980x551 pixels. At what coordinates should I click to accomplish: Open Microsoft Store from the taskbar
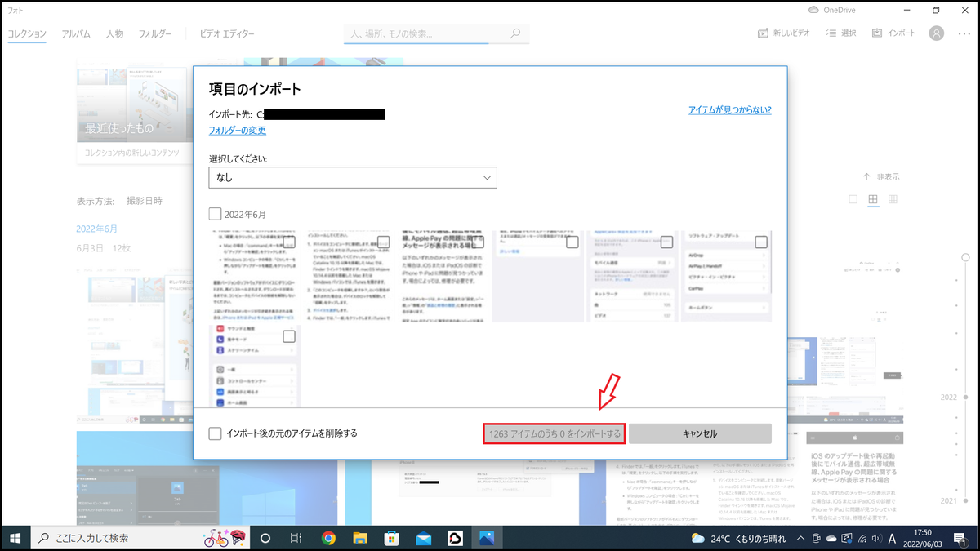[392, 538]
